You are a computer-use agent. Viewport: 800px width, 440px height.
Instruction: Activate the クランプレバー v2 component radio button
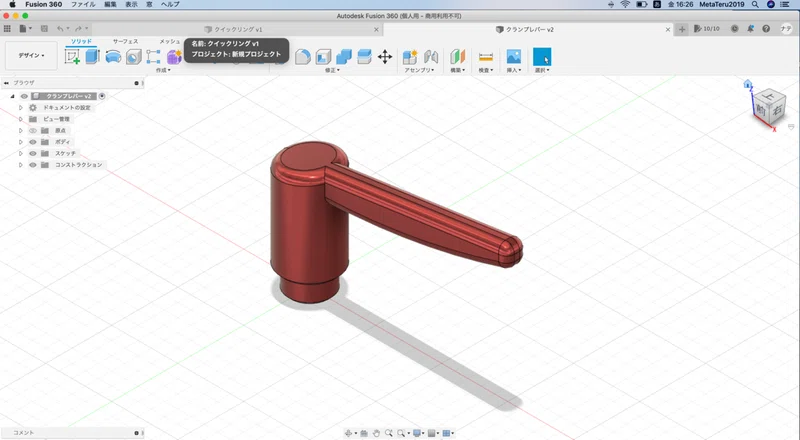tap(102, 96)
